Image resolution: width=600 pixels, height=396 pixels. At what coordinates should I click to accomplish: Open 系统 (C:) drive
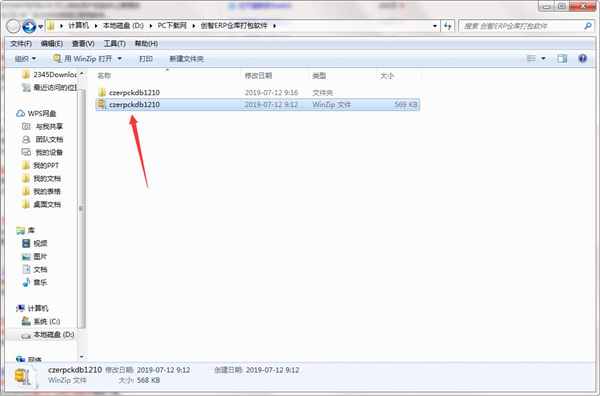point(41,321)
